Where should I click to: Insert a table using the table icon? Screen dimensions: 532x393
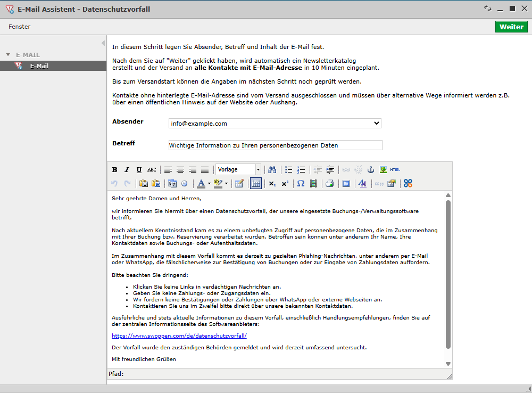(x=255, y=184)
